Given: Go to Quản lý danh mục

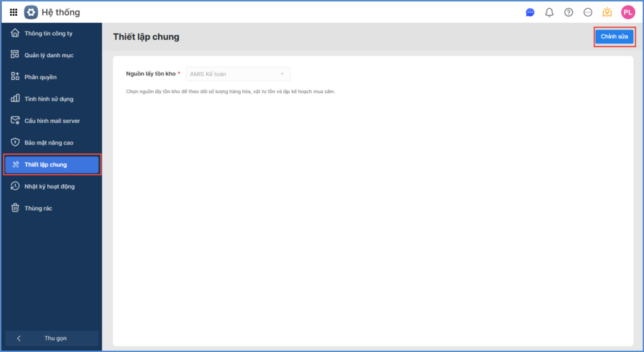Looking at the screenshot, I should tap(52, 55).
